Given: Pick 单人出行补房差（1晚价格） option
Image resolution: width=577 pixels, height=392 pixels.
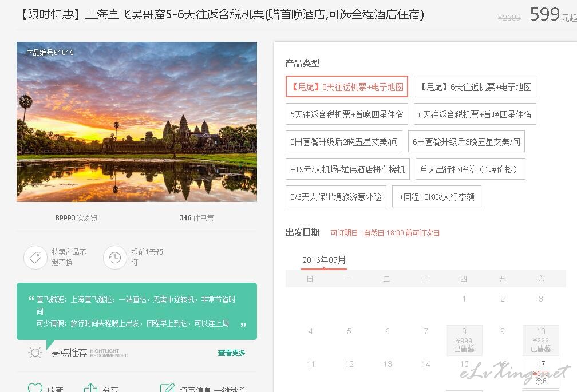Looking at the screenshot, I should 471,169.
